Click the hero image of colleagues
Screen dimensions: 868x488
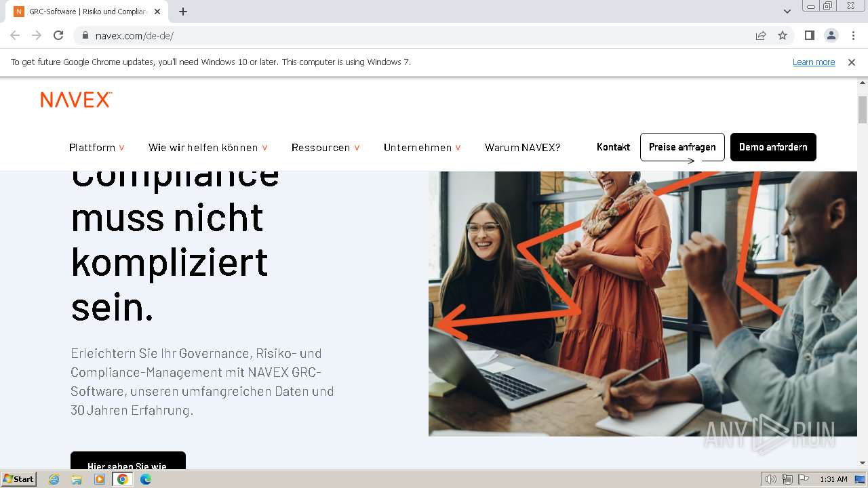(643, 303)
